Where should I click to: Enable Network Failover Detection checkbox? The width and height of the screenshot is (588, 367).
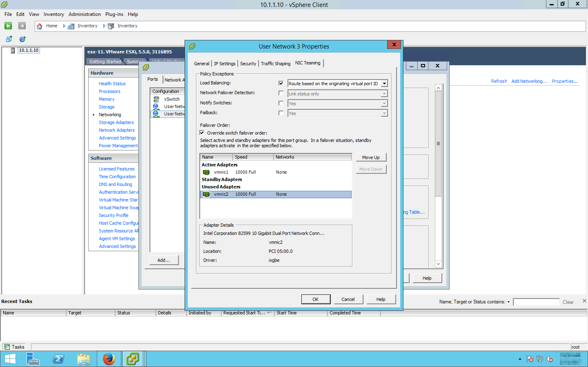pos(281,93)
